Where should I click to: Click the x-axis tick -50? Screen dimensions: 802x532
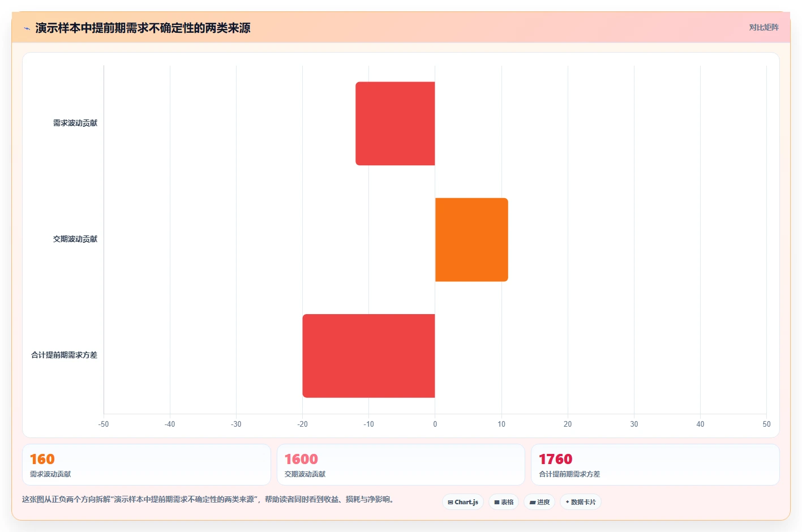pyautogui.click(x=104, y=424)
